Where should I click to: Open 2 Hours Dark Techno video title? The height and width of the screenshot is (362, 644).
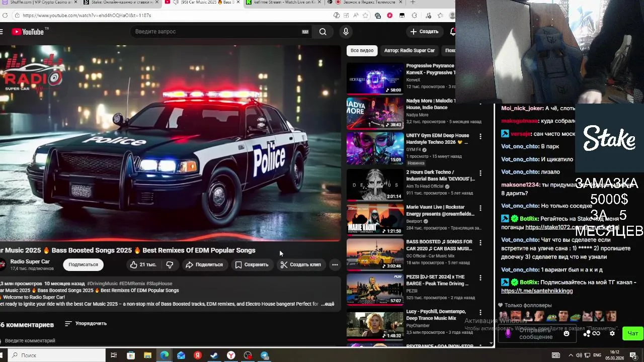coord(440,175)
